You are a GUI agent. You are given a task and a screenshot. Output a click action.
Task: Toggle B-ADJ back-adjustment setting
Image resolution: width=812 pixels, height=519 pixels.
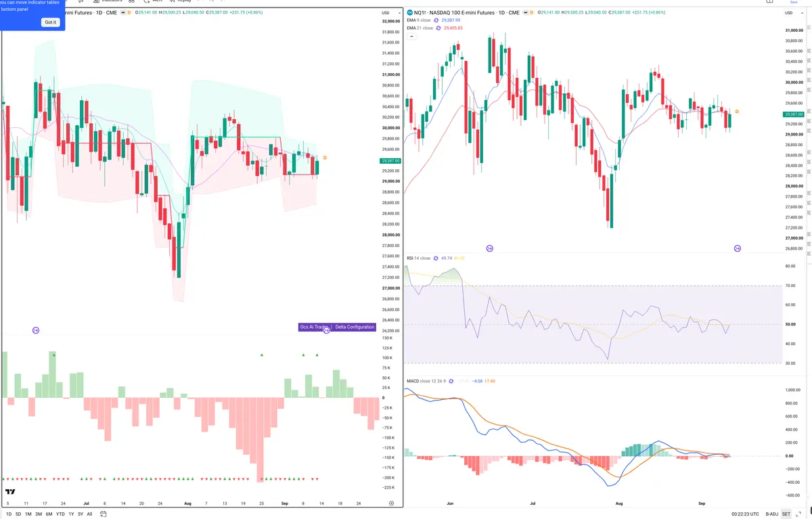(771, 514)
